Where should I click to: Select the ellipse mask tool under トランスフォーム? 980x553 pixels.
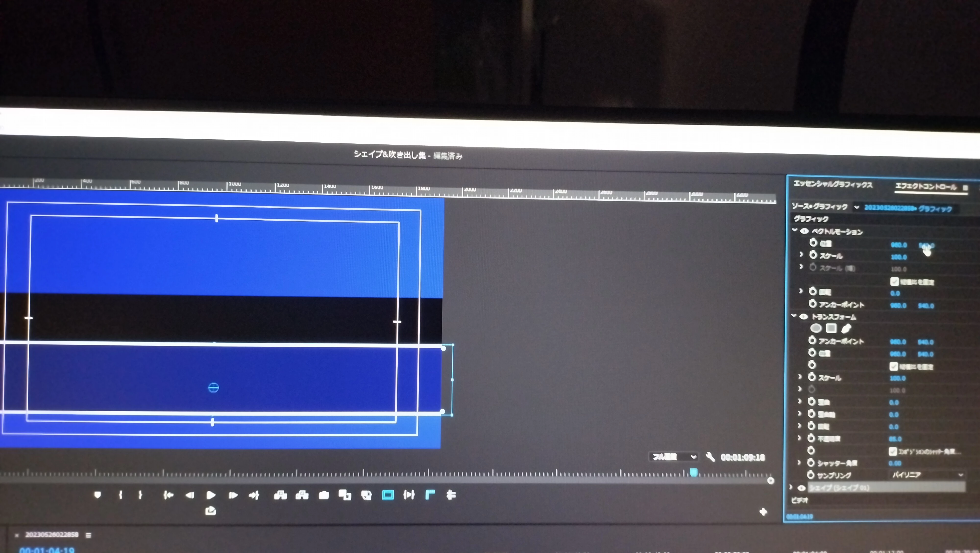pyautogui.click(x=816, y=328)
